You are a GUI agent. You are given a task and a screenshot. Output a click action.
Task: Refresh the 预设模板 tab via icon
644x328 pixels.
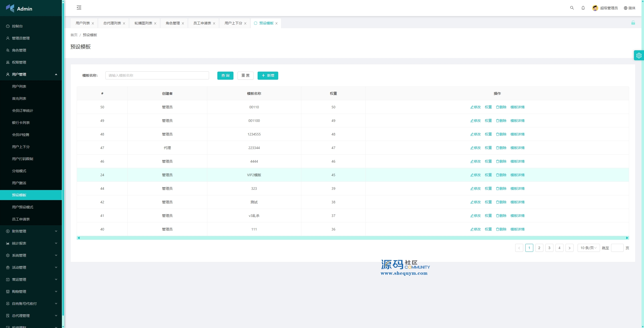click(255, 23)
